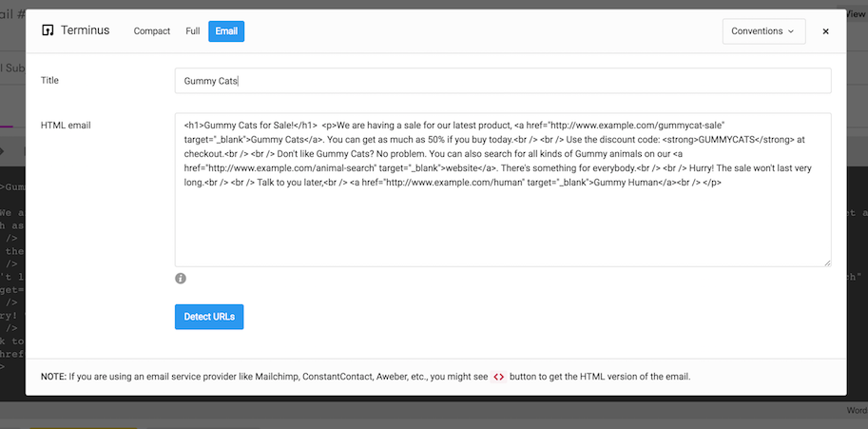Image resolution: width=868 pixels, height=429 pixels.
Task: Switch to the Compact tab
Action: pos(152,31)
